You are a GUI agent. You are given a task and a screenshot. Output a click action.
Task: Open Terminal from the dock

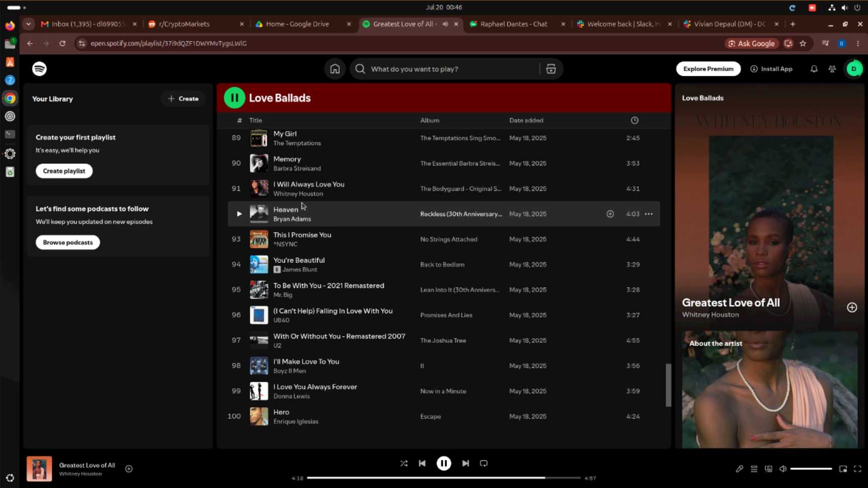tap(10, 135)
